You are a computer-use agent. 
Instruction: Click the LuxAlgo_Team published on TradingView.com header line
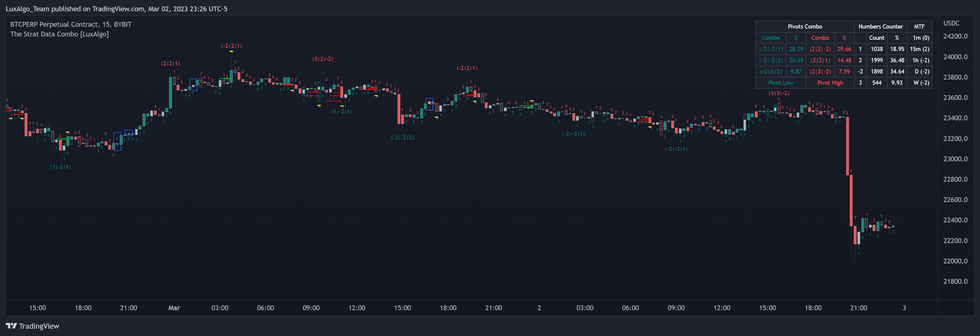pyautogui.click(x=116, y=9)
